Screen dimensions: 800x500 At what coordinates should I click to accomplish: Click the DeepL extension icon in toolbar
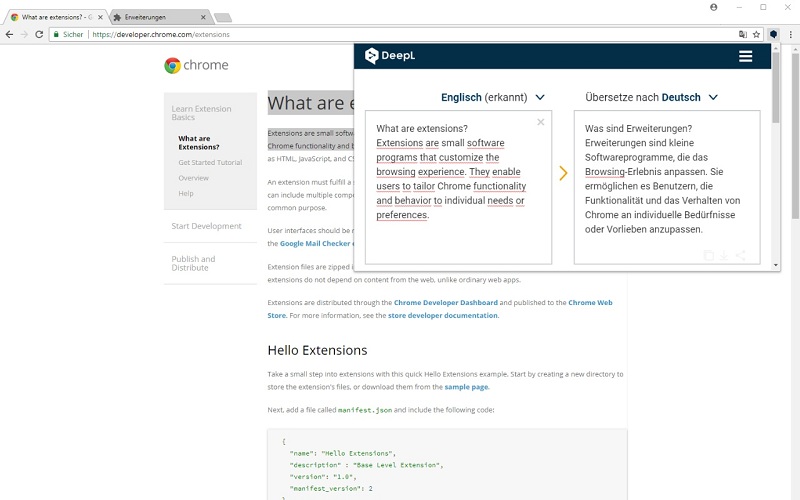click(x=773, y=34)
